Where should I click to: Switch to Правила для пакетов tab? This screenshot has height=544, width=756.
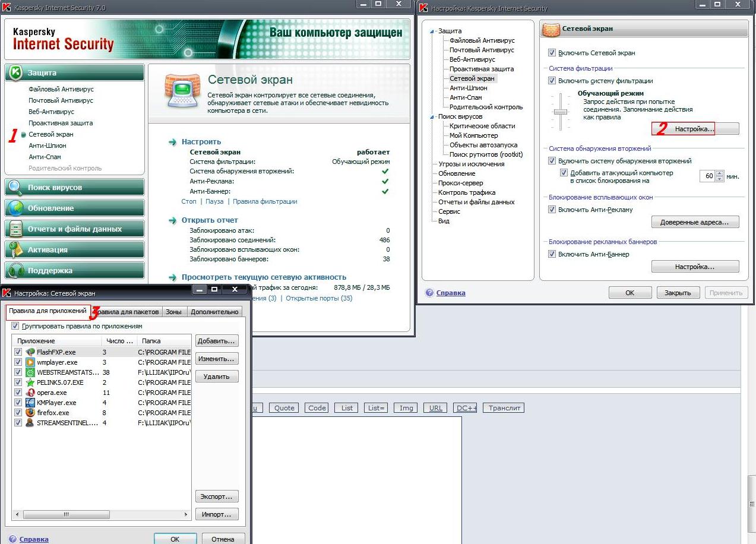pyautogui.click(x=127, y=312)
